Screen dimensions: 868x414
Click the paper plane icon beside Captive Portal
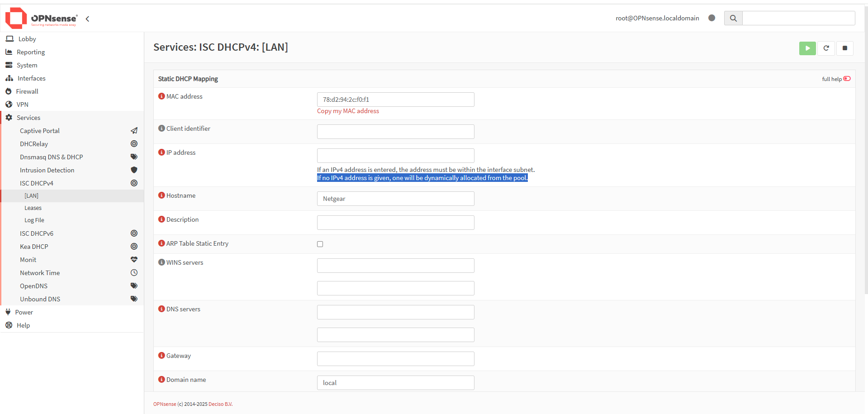click(134, 131)
